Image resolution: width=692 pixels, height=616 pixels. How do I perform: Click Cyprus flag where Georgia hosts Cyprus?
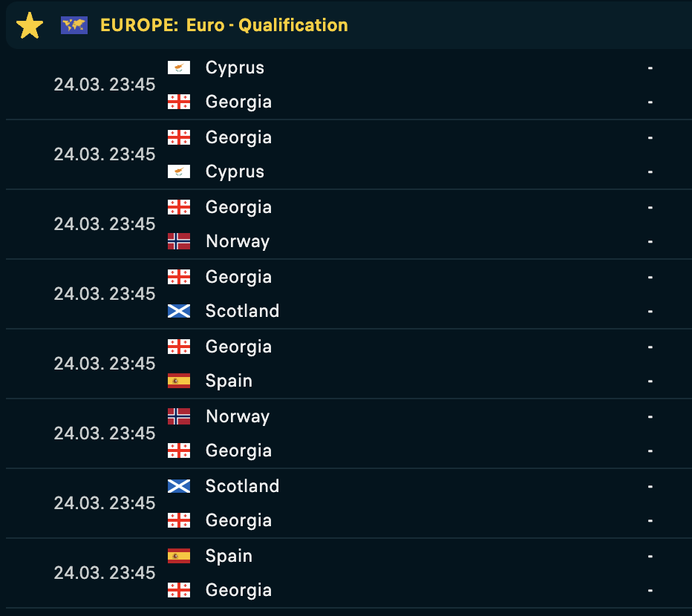pos(179,171)
